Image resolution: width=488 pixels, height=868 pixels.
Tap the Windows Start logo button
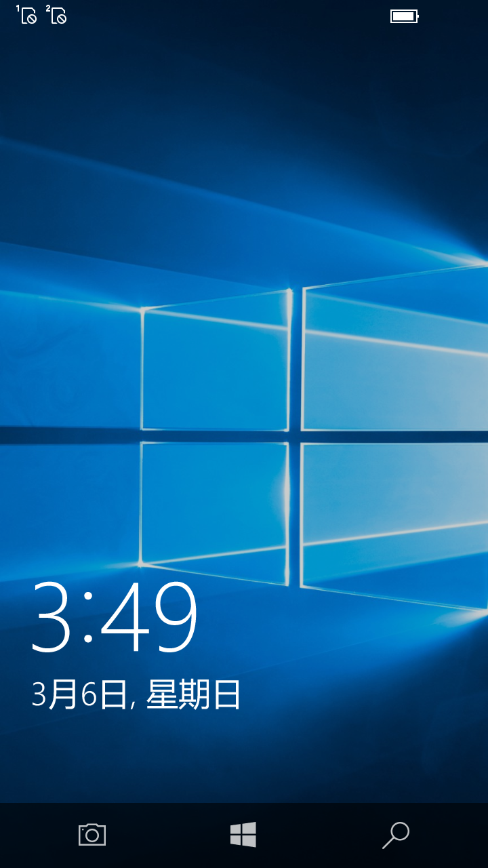click(243, 835)
